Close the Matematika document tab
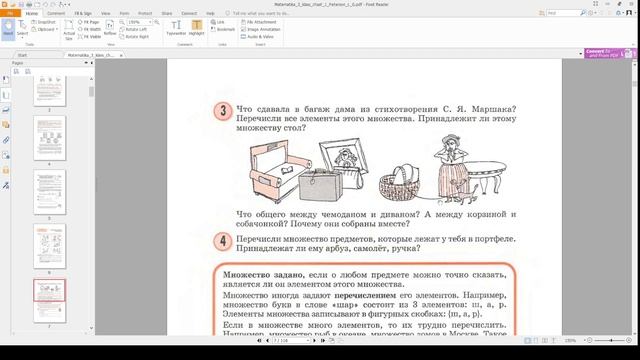Viewport: 640px width, 360px height. click(121, 55)
